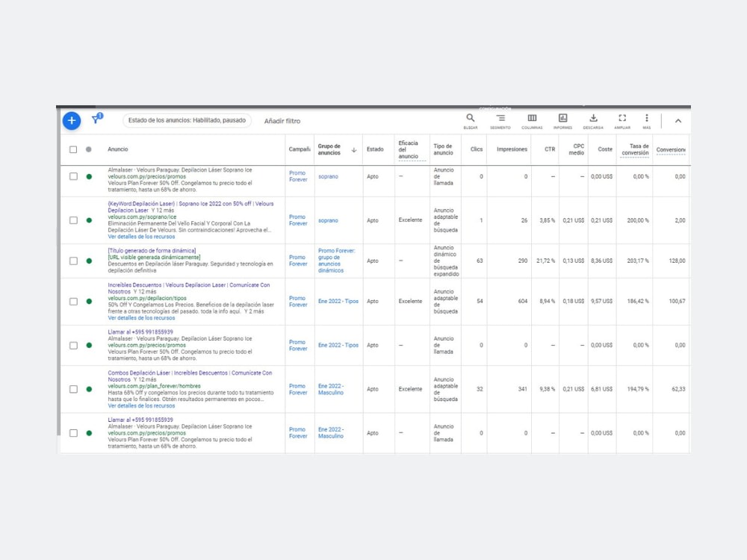Open the Increíbles Descuentos ad headline
Viewport: 747px width, 560px height.
pyautogui.click(x=189, y=288)
